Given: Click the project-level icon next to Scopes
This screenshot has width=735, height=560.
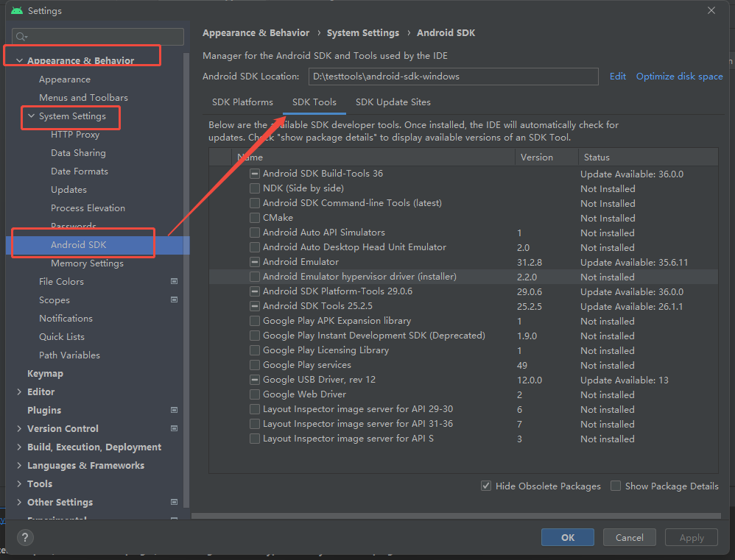Looking at the screenshot, I should 174,300.
